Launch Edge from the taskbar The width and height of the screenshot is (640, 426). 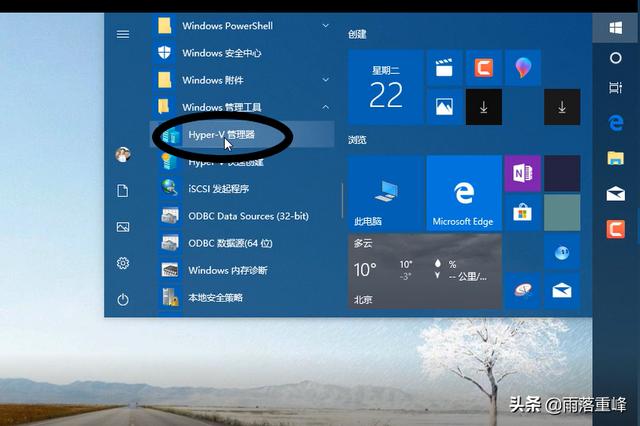pyautogui.click(x=616, y=122)
